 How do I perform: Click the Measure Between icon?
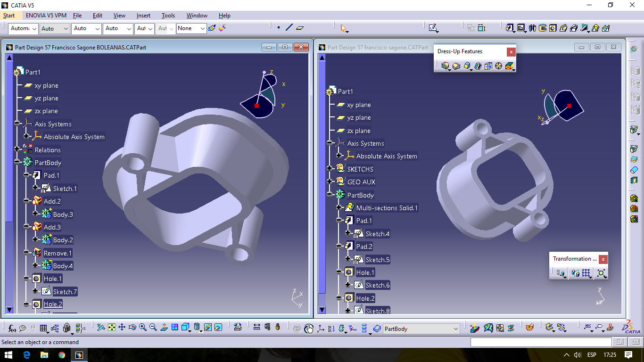click(x=256, y=327)
